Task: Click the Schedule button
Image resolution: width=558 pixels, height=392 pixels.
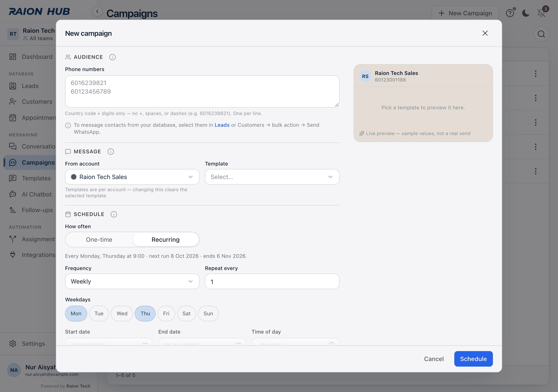Action: (473, 359)
